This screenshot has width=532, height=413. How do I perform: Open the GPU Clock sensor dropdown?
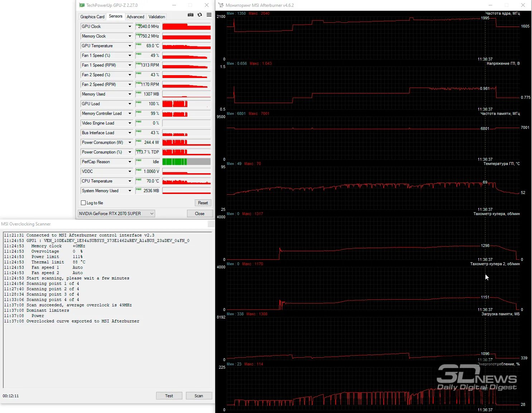pos(130,26)
